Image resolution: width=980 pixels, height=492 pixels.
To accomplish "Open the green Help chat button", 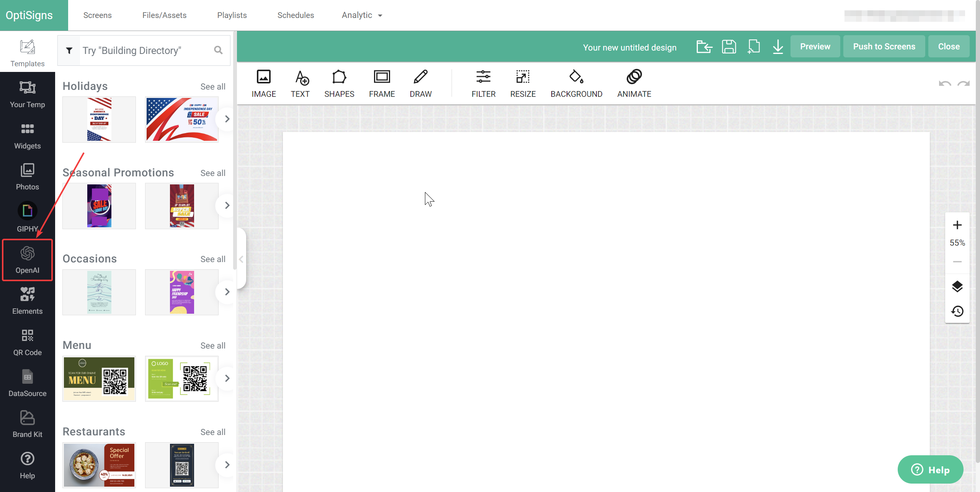I will point(930,469).
